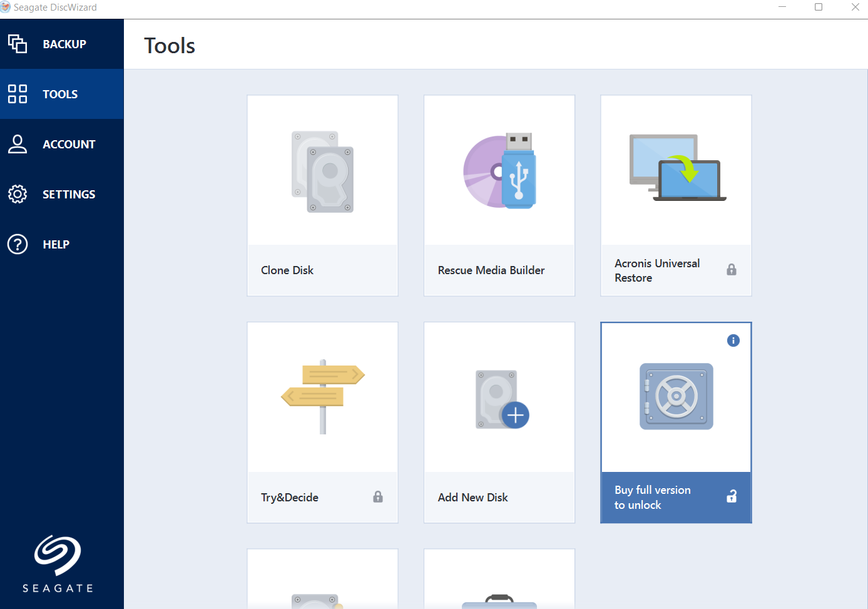Open the Help section
The image size is (868, 609).
coord(62,244)
